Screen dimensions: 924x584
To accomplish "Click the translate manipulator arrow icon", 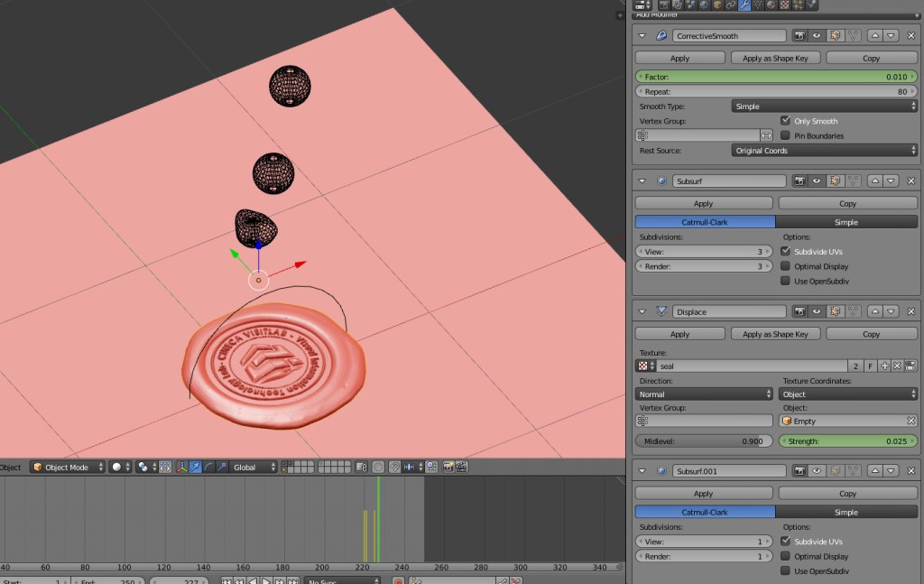I will tap(195, 468).
